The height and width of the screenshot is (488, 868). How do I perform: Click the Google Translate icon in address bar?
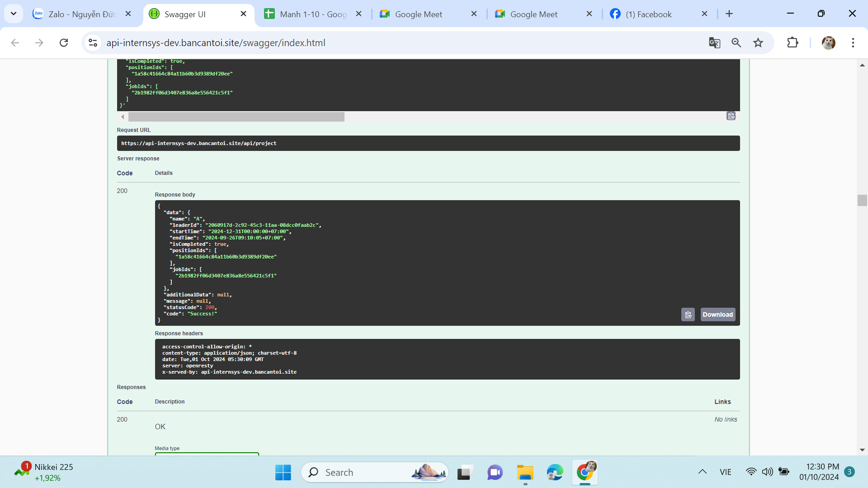tap(714, 43)
